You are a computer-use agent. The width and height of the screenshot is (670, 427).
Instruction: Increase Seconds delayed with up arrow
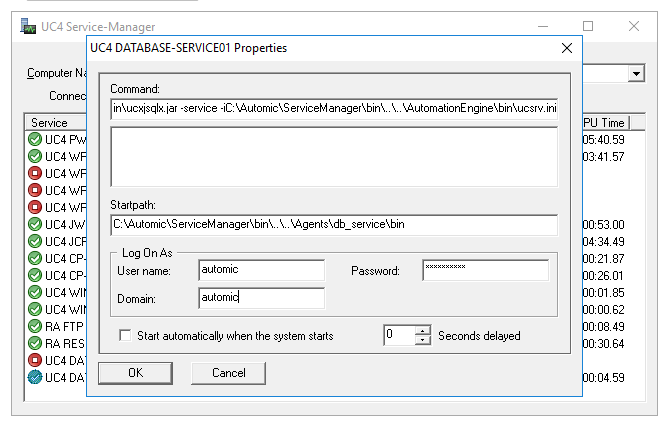click(423, 330)
